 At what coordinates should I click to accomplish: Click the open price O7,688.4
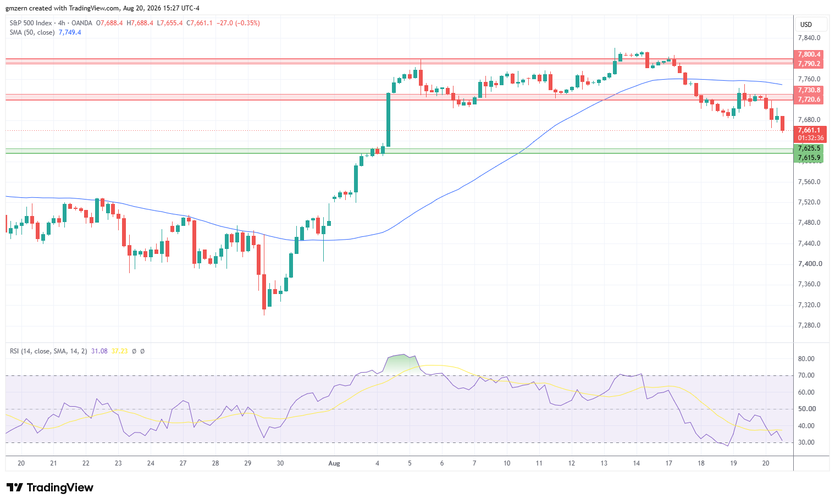tap(109, 23)
